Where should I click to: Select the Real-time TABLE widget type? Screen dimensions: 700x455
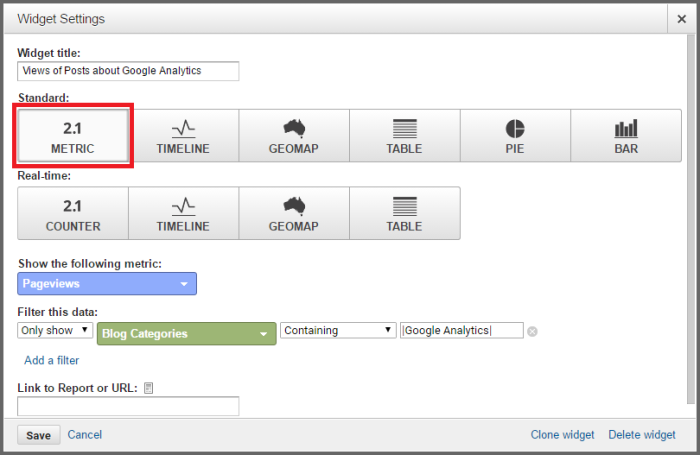click(404, 213)
